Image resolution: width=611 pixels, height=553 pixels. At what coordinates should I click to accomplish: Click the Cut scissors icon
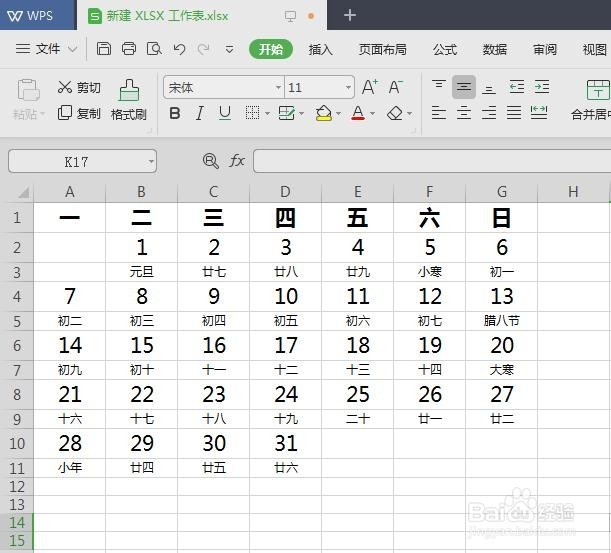65,87
